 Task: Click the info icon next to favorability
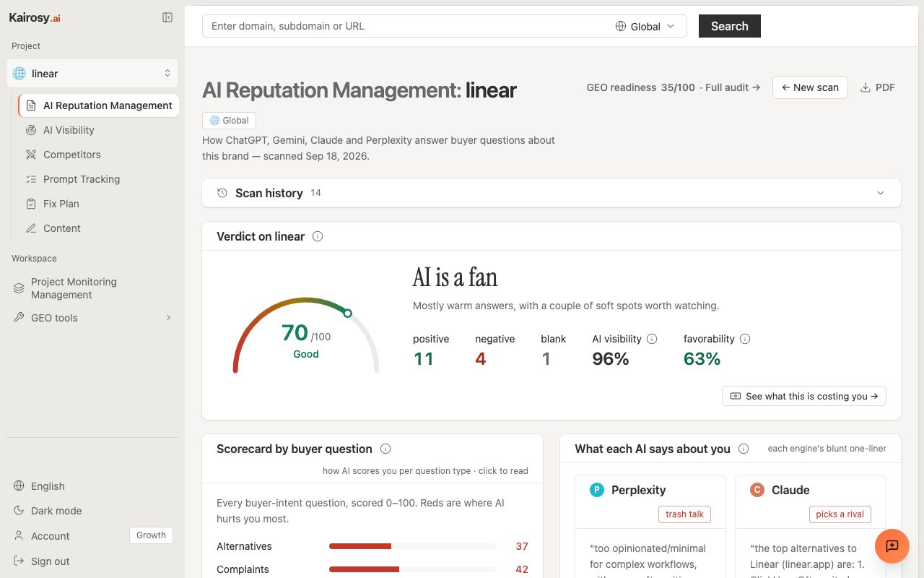(x=746, y=339)
